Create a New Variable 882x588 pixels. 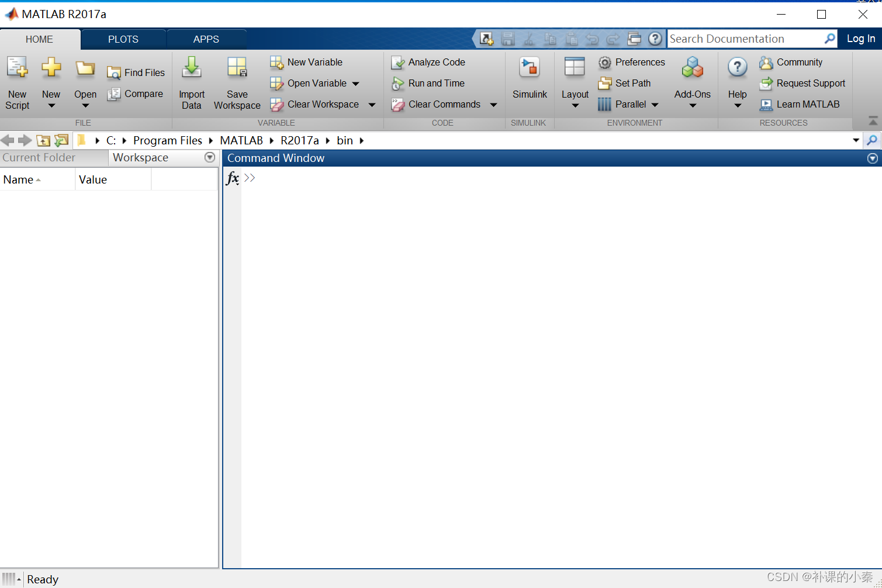[306, 62]
